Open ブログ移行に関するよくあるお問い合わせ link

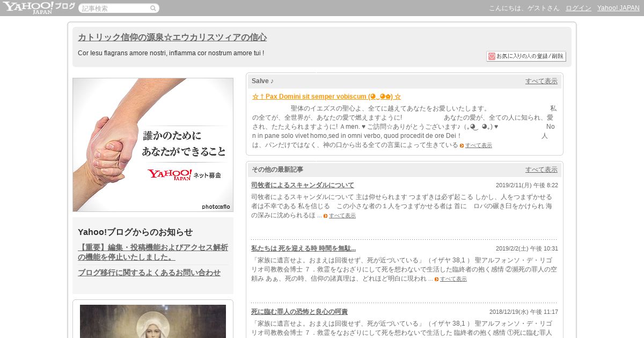(x=149, y=273)
